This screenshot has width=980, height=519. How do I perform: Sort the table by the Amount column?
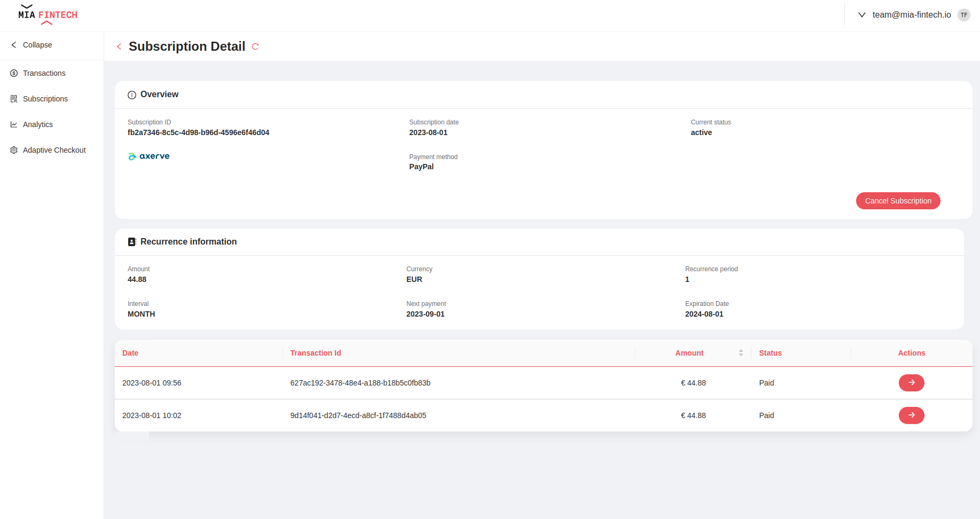(740, 352)
